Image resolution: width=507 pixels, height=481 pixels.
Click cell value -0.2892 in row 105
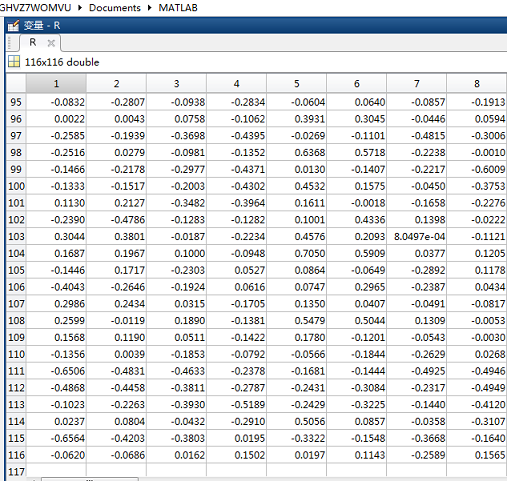[416, 270]
